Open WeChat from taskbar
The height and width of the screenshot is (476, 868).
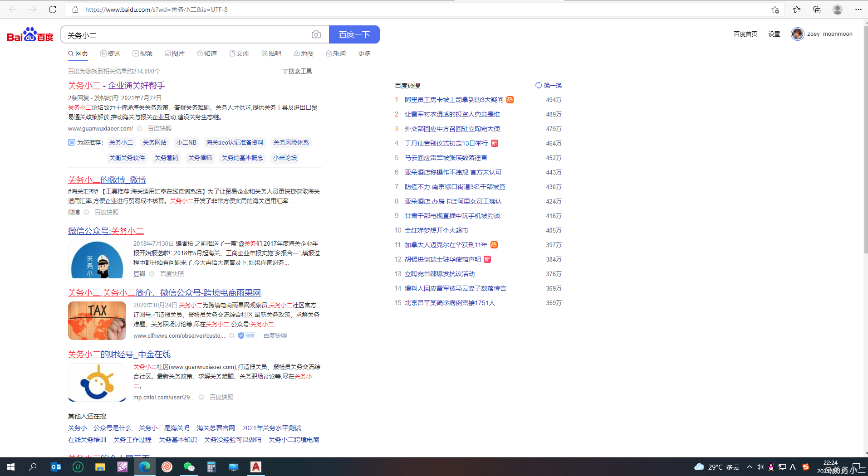[x=189, y=467]
